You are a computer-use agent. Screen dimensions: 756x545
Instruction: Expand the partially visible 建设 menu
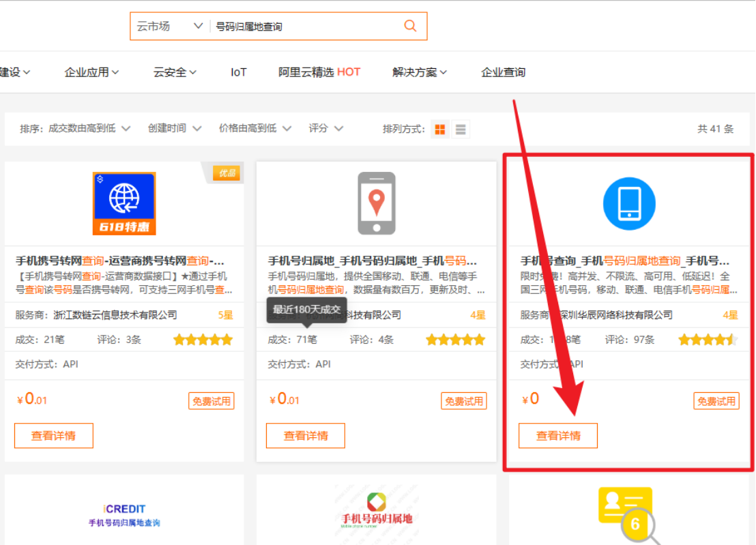click(x=15, y=72)
